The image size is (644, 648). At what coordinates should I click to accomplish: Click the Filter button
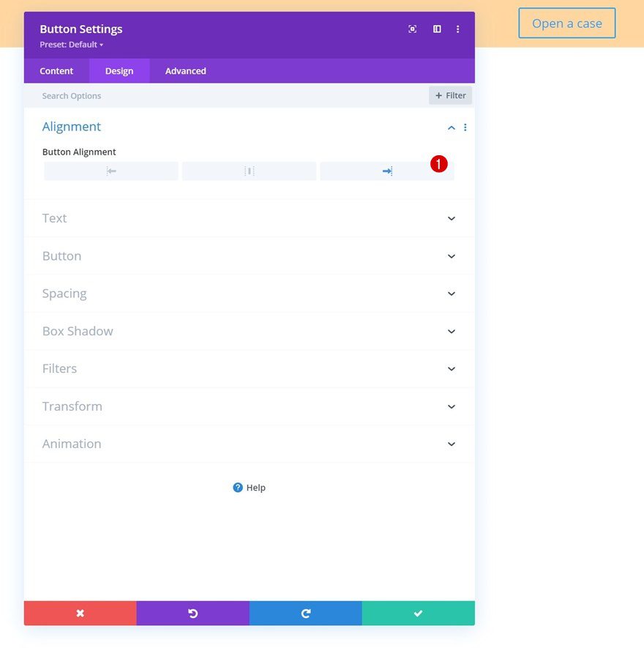click(x=450, y=95)
